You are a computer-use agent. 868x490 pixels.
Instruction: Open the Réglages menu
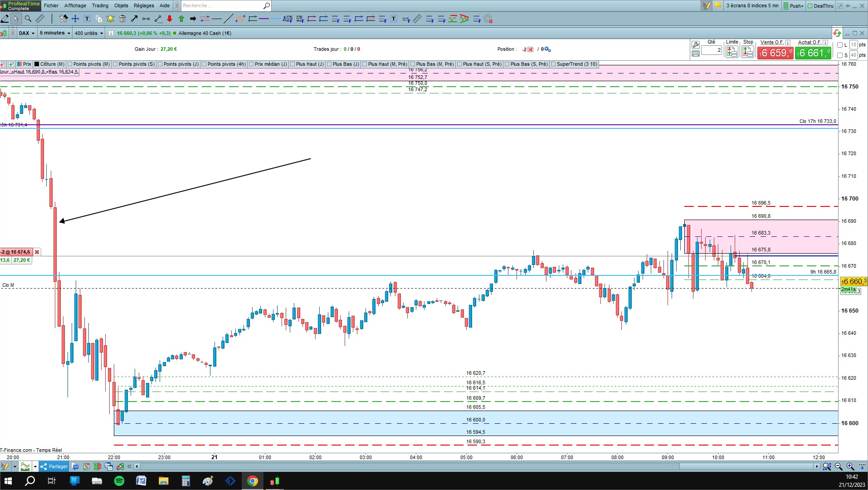click(144, 5)
